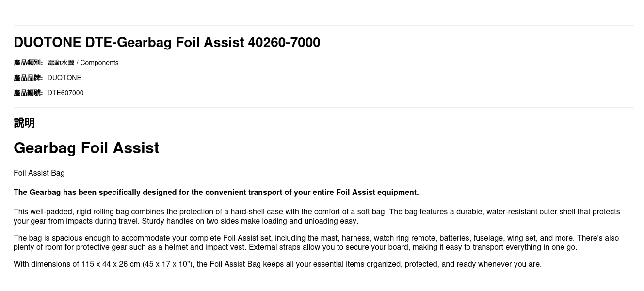Click the 產品類別 label
The height and width of the screenshot is (291, 644).
(28, 63)
